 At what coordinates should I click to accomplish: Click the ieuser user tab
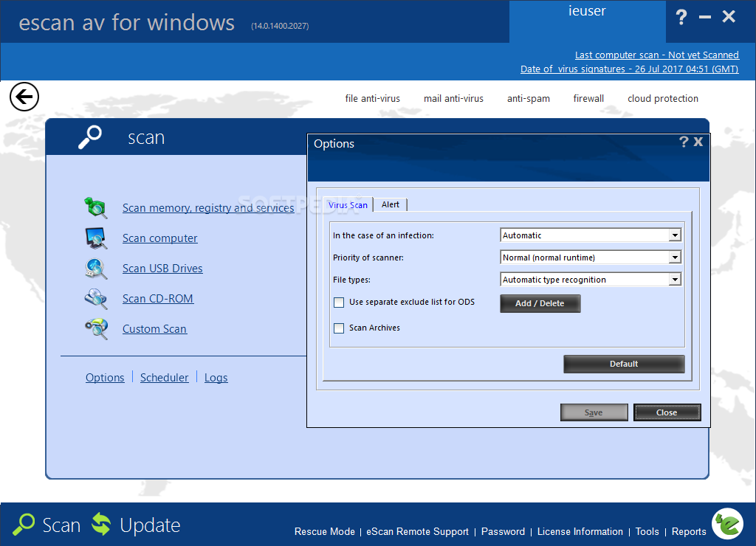[587, 21]
